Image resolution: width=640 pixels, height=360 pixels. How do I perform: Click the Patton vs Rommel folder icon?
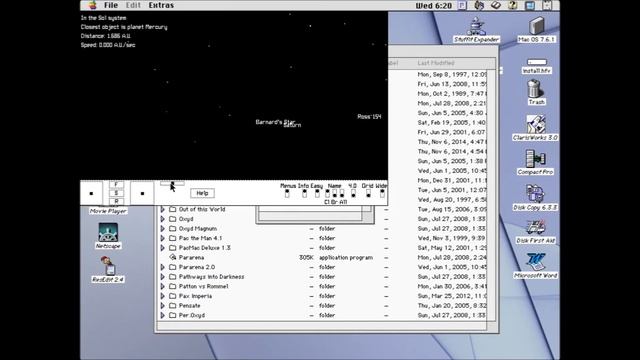(173, 286)
